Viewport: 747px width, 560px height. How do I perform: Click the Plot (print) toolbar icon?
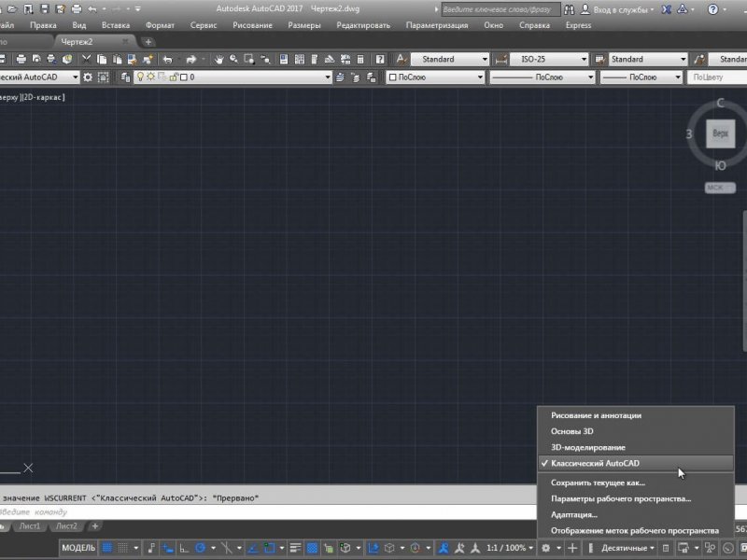click(x=21, y=59)
